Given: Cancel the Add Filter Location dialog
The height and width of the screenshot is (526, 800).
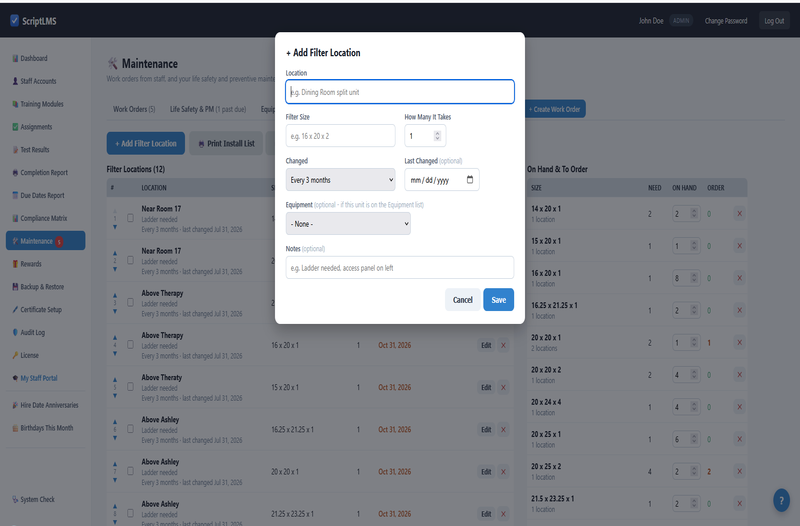Looking at the screenshot, I should [x=463, y=299].
